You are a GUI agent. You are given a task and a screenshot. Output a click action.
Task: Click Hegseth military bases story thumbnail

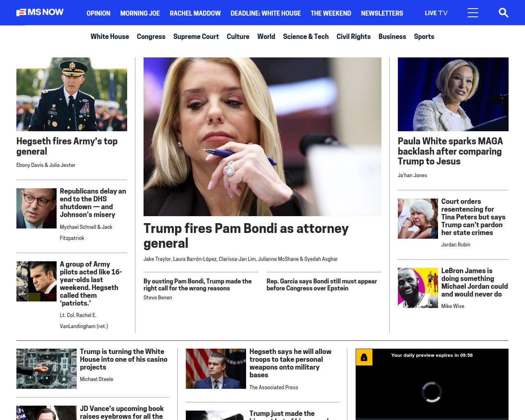click(x=216, y=369)
